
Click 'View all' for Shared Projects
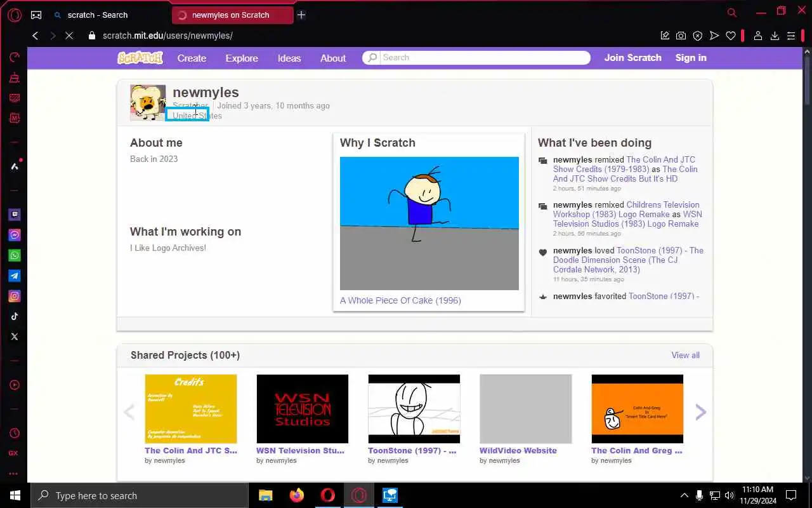pyautogui.click(x=686, y=355)
